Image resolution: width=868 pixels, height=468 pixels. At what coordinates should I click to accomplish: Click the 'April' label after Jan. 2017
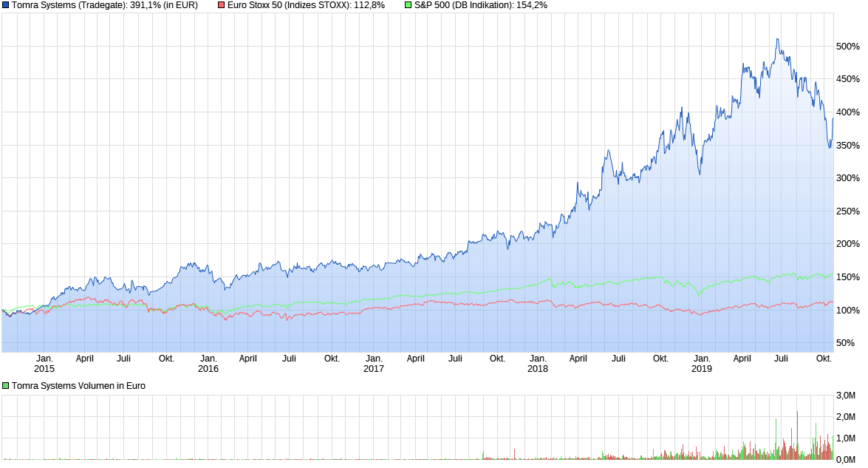point(416,359)
